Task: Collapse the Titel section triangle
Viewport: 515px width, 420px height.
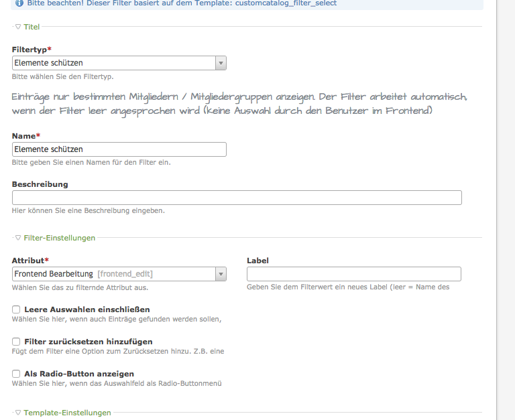Action: (x=18, y=27)
